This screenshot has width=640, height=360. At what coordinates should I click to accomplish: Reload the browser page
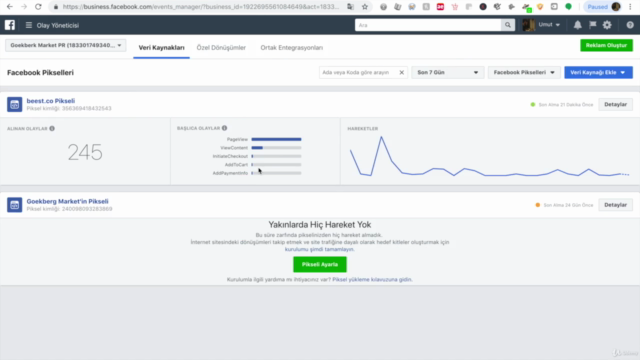38,7
